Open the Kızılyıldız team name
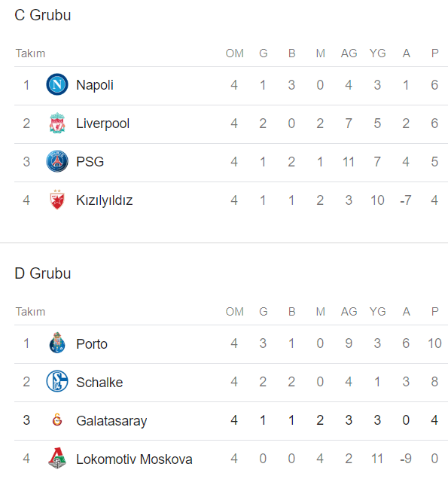Viewport: 448px width, 479px height. pos(105,200)
